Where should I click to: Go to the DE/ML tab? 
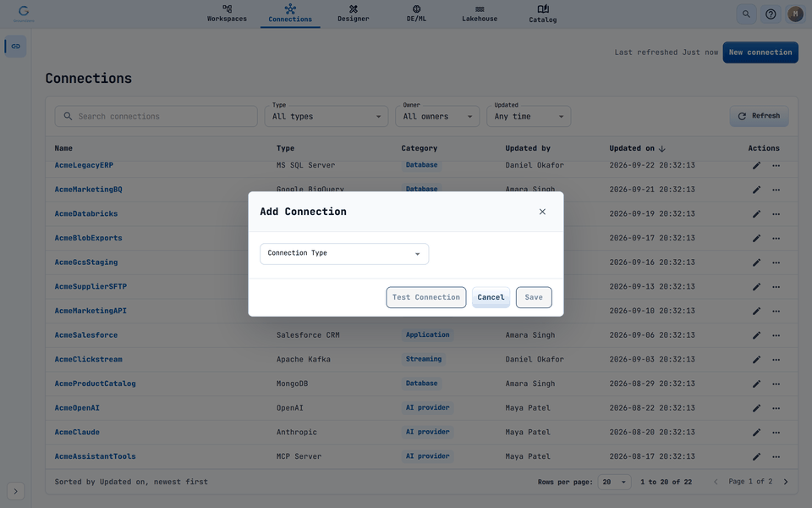[x=416, y=14]
